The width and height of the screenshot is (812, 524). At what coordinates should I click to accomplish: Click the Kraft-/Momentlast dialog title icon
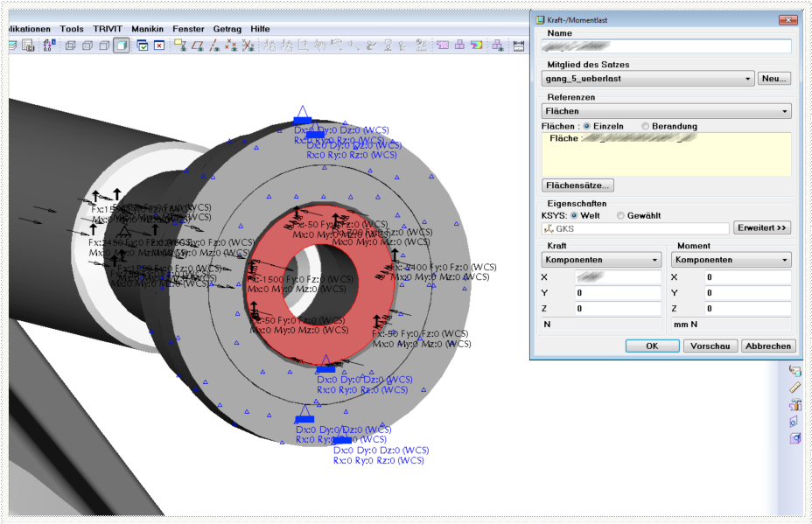(x=540, y=20)
